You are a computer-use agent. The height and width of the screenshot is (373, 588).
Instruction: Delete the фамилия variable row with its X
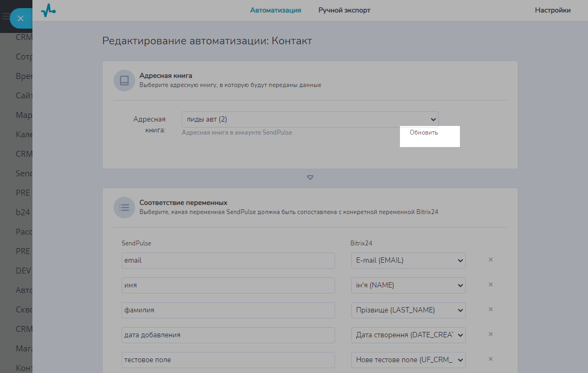(491, 310)
